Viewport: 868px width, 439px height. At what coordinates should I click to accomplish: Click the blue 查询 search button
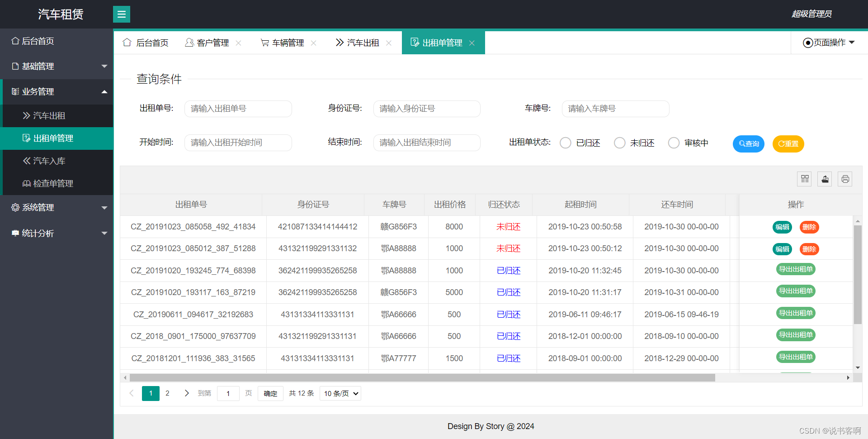pyautogui.click(x=749, y=144)
